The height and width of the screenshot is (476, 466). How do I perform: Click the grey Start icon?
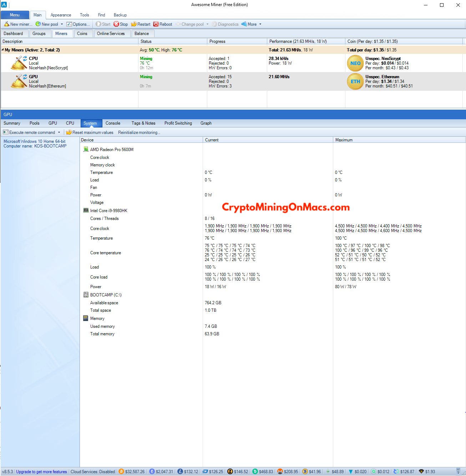point(98,24)
